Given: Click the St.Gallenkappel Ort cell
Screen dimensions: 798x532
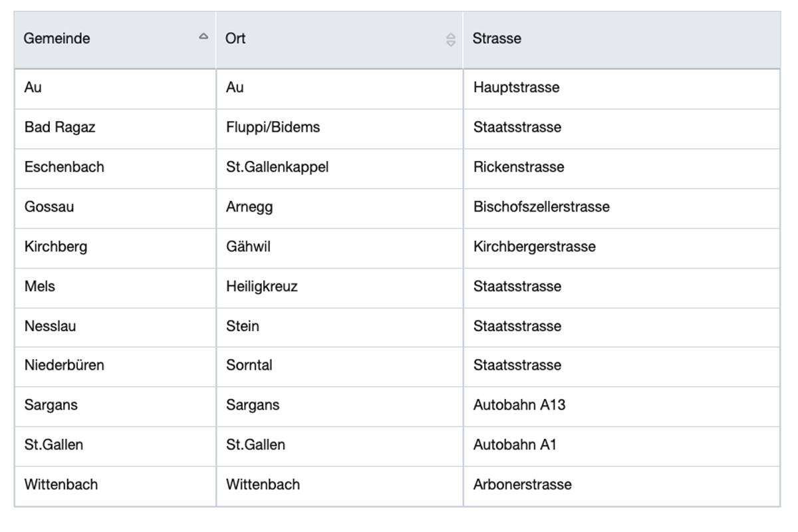Looking at the screenshot, I should (x=277, y=167).
